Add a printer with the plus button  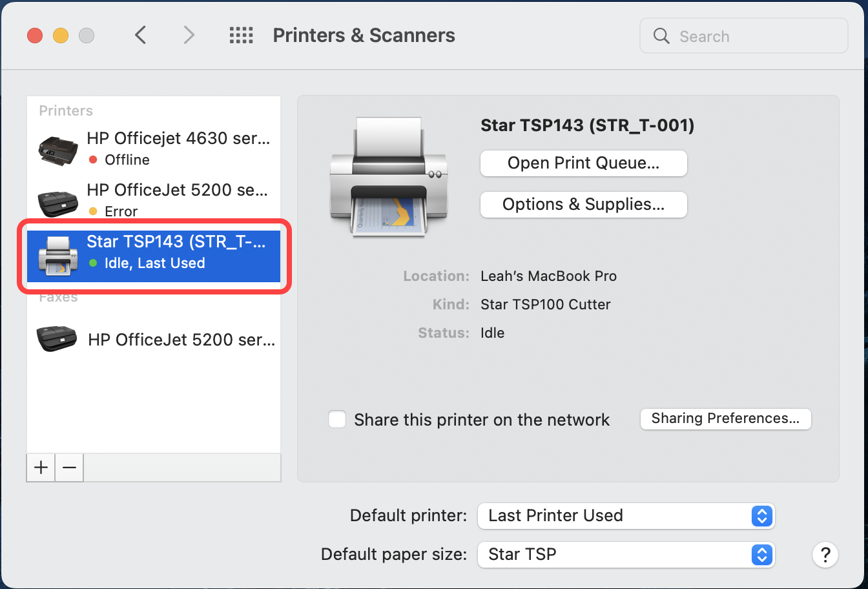[41, 468]
